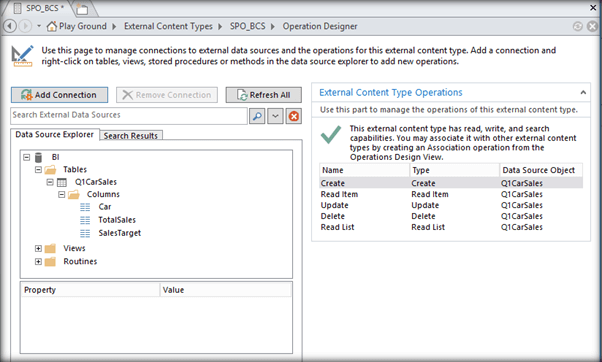Click the Search External Data Sources field
Screen dimensions: 602x362
coord(129,116)
